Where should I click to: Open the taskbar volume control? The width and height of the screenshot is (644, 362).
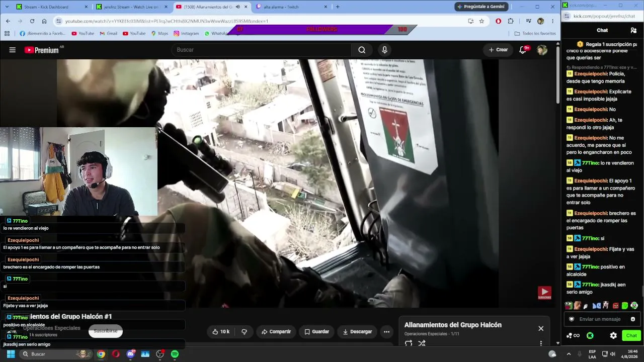pyautogui.click(x=612, y=354)
